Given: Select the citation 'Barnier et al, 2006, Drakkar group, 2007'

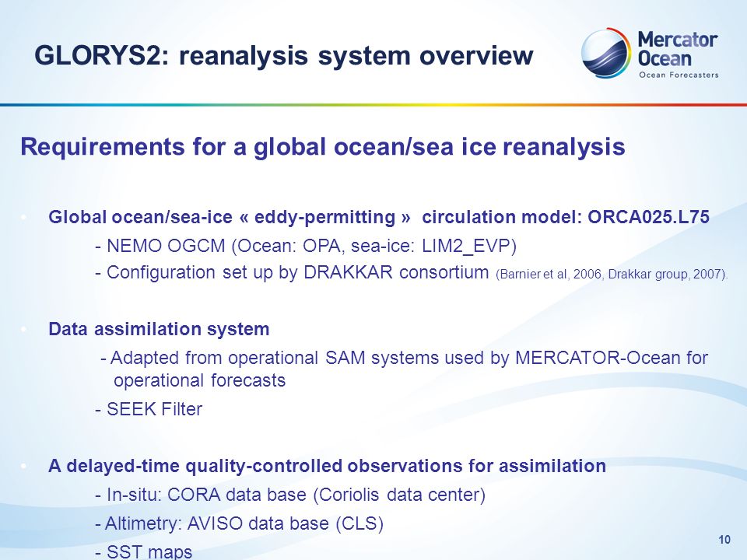Looking at the screenshot, I should click(612, 275).
